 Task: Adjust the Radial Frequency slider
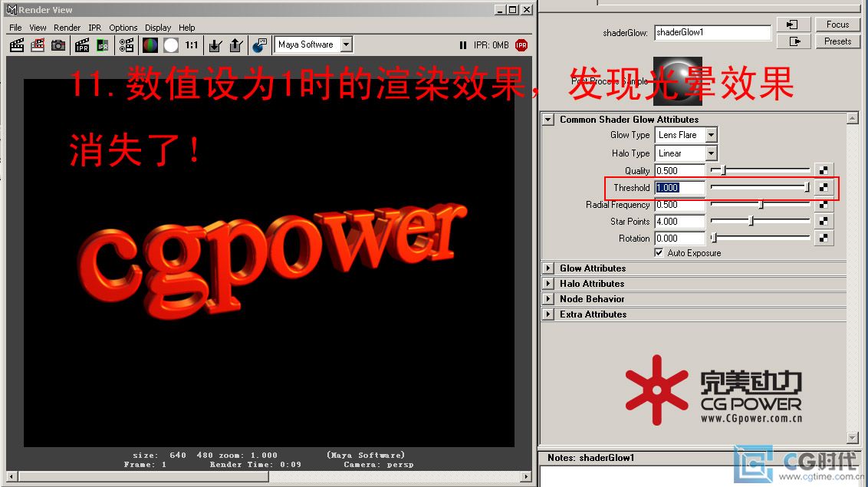[x=761, y=205]
